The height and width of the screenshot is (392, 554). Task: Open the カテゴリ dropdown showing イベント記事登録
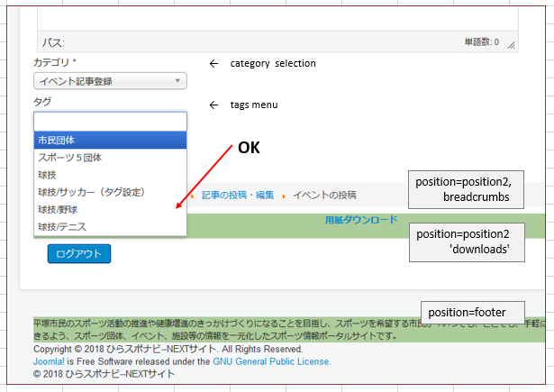[x=110, y=81]
